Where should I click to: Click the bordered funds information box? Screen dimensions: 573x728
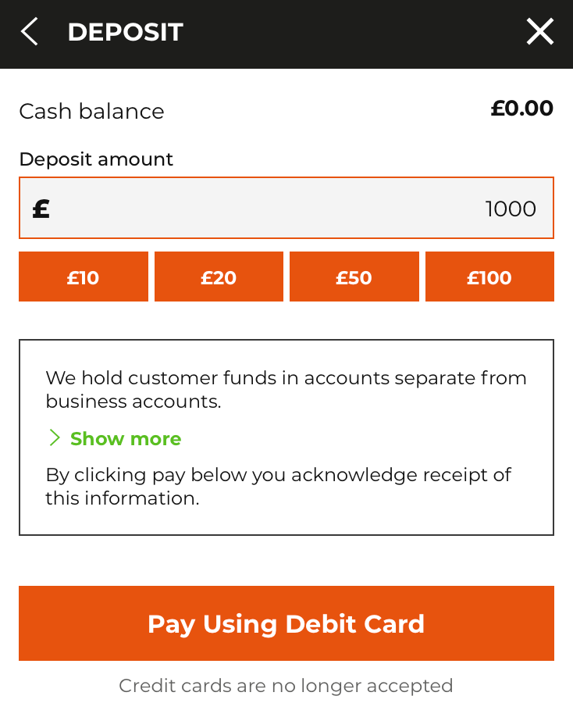(x=286, y=437)
